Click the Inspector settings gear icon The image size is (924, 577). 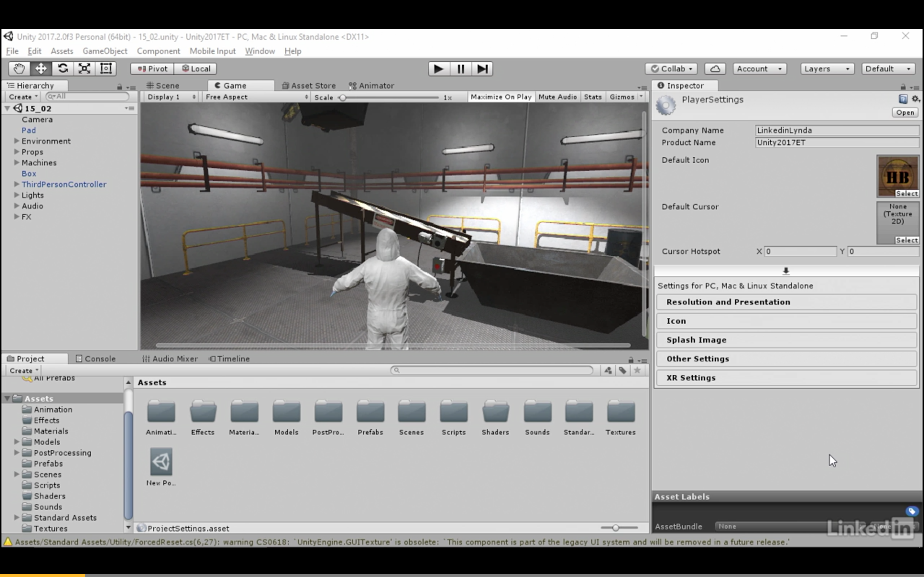click(x=915, y=99)
